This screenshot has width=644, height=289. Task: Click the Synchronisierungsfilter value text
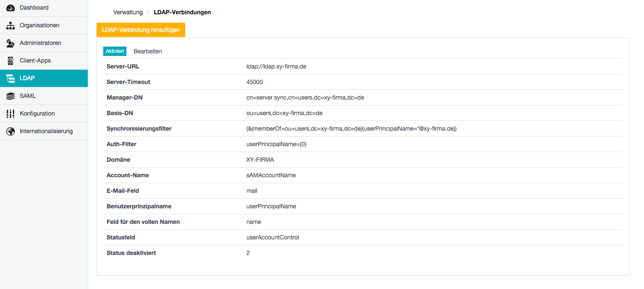coord(351,129)
